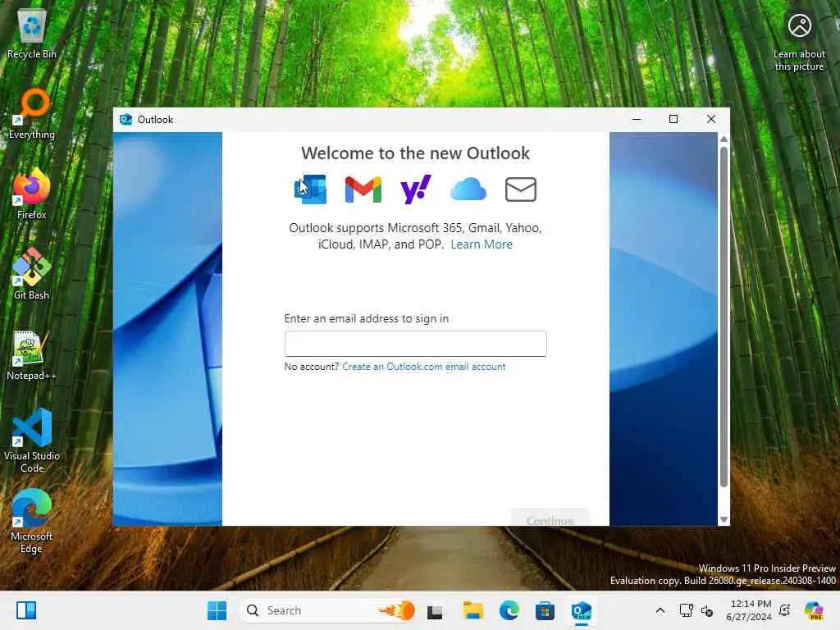Open the Copilot preview taskbar icon
840x630 pixels.
pyautogui.click(x=814, y=610)
